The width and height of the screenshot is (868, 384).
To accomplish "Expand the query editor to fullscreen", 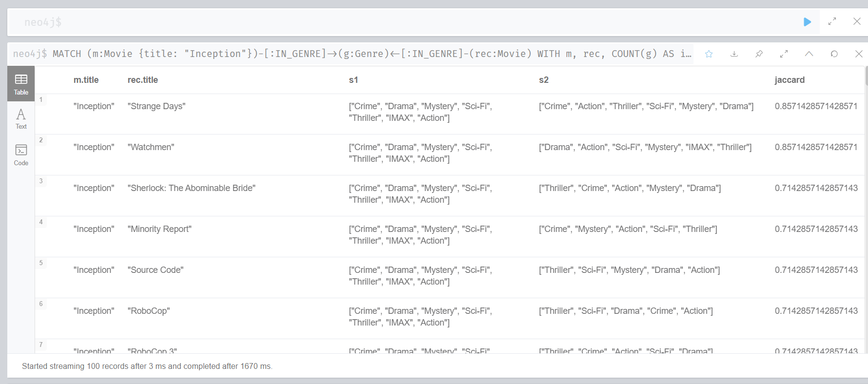I will (x=832, y=21).
